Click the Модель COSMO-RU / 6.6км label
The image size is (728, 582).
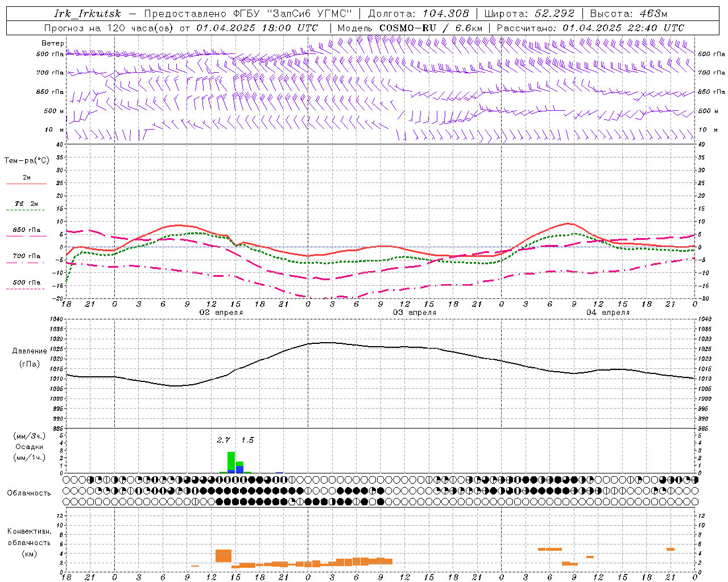[x=410, y=28]
